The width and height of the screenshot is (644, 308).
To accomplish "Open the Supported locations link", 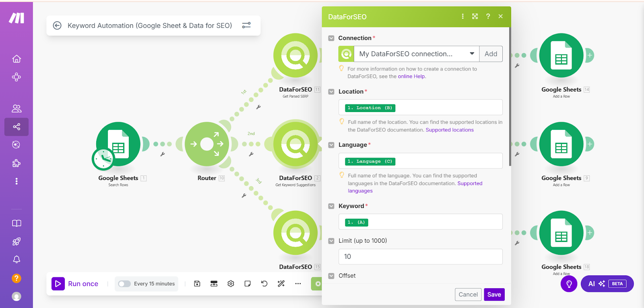I will click(450, 130).
